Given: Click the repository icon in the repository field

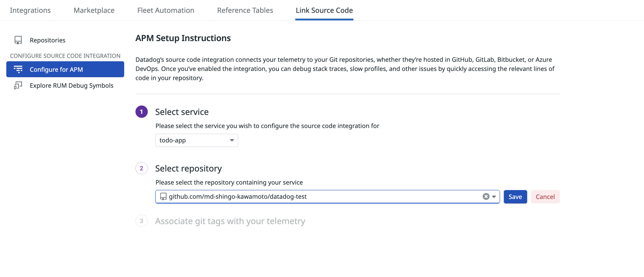Looking at the screenshot, I should click(163, 197).
